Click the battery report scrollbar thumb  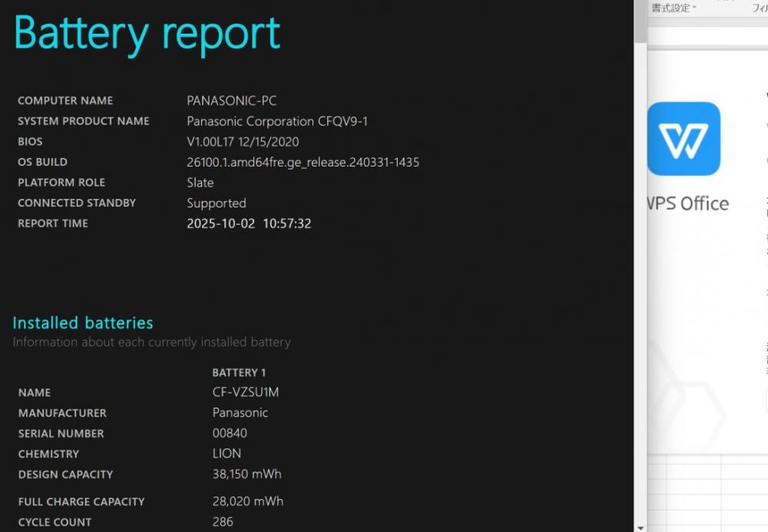pyautogui.click(x=641, y=21)
